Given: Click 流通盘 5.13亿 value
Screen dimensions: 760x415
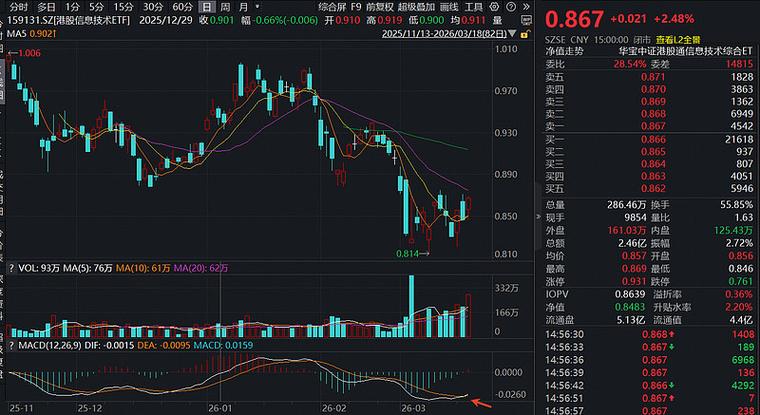Looking at the screenshot, I should tap(632, 320).
